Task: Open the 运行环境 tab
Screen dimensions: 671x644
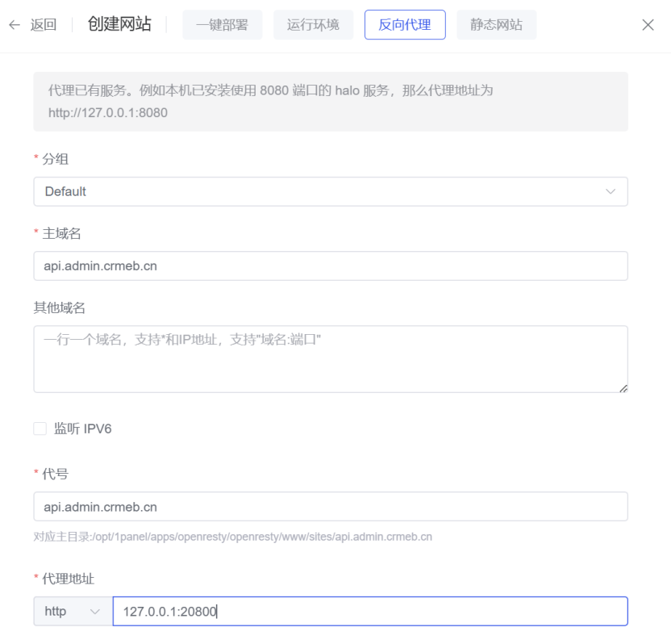Action: (x=313, y=24)
